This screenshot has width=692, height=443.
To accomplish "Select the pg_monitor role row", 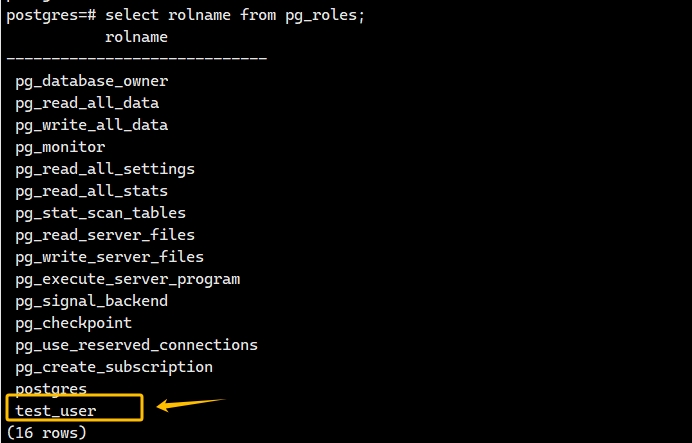I will [x=60, y=147].
